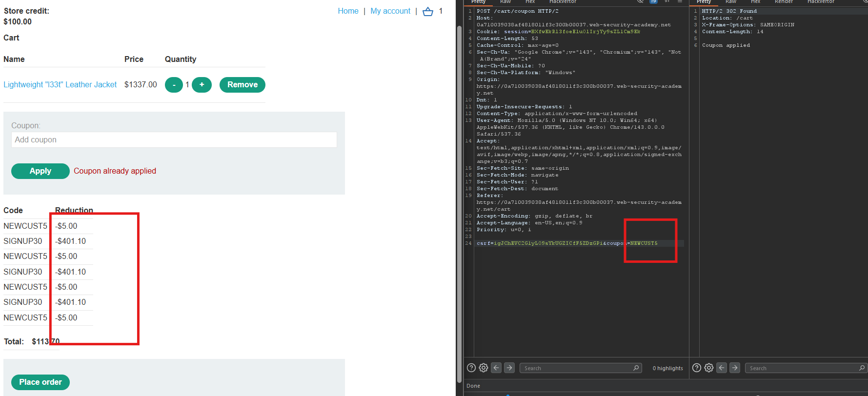
Task: Click the Content-Length: 14 response header
Action: click(732, 32)
